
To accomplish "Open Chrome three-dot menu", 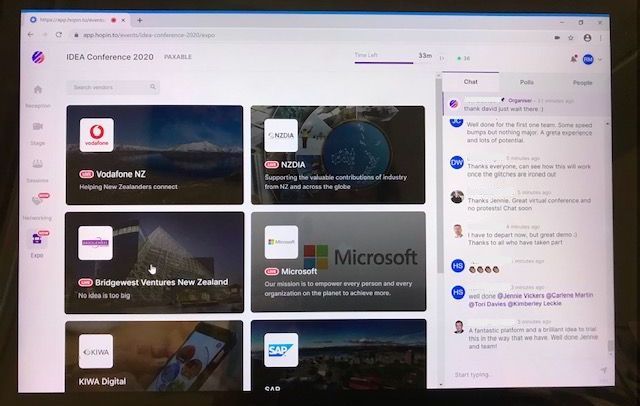I will 600,38.
